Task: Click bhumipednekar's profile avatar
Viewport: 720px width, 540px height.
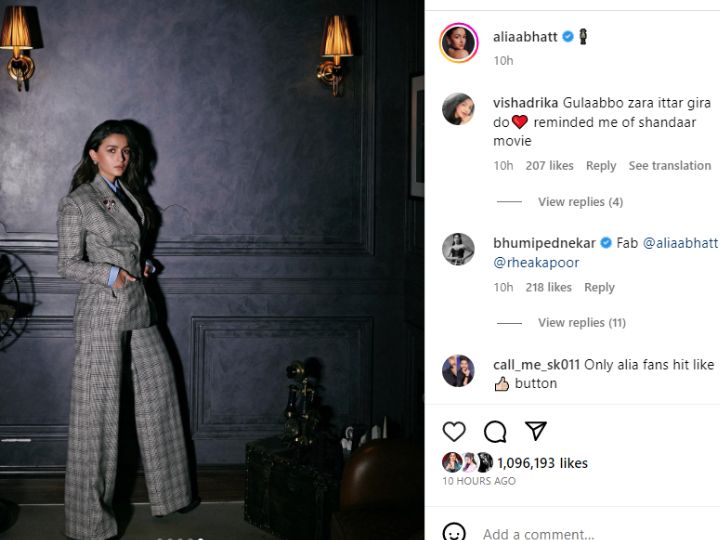Action: (x=458, y=249)
